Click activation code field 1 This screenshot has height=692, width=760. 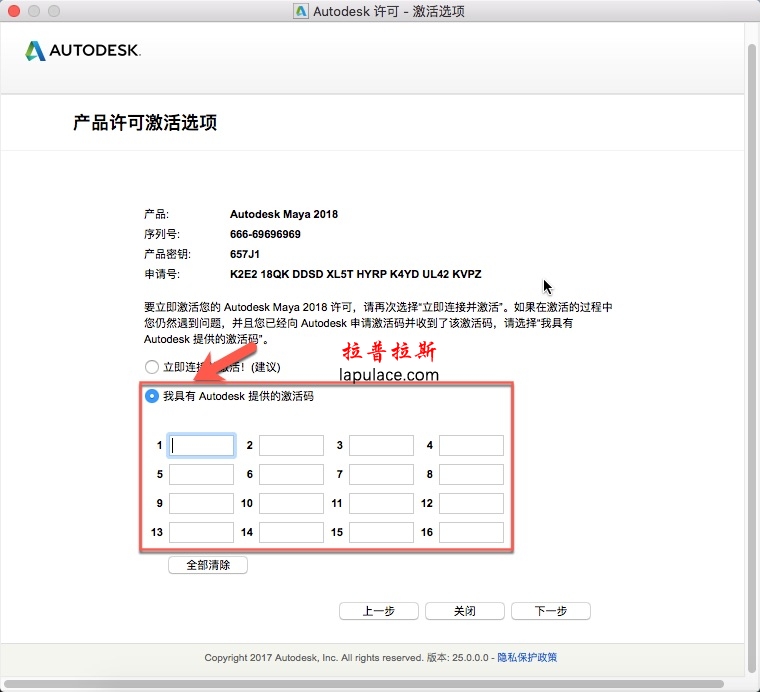201,445
